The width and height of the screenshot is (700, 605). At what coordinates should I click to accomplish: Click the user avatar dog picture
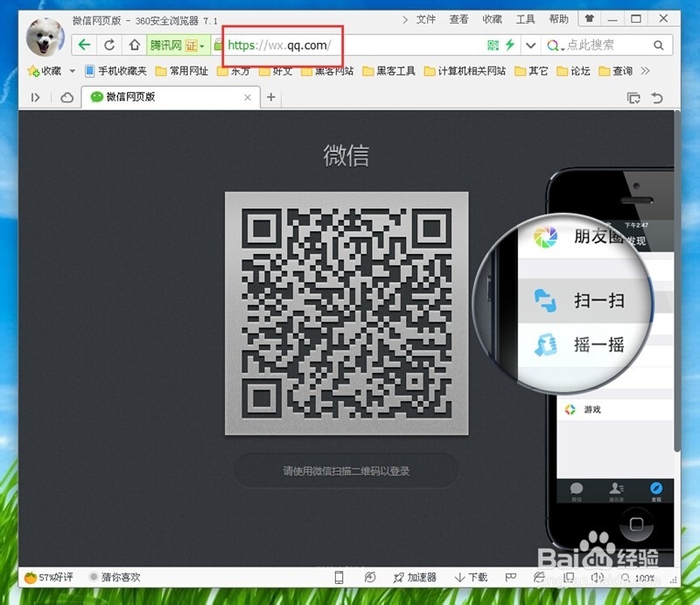[45, 37]
